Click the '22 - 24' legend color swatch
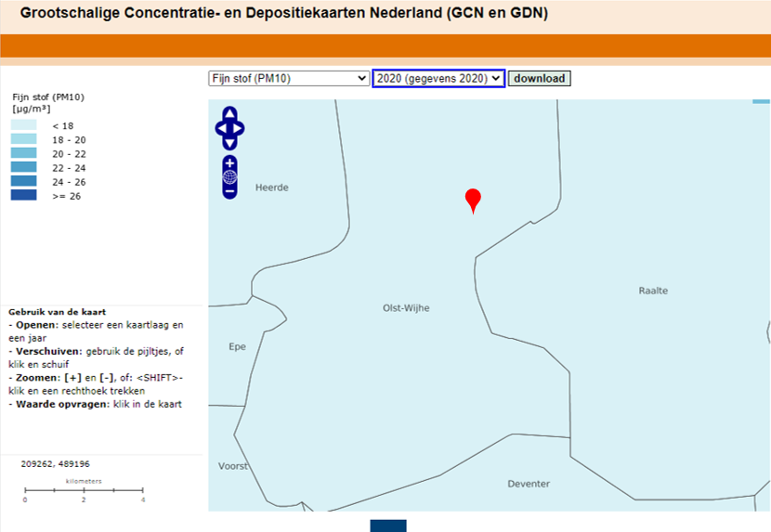Screen dimensions: 771x532 pos(23,167)
